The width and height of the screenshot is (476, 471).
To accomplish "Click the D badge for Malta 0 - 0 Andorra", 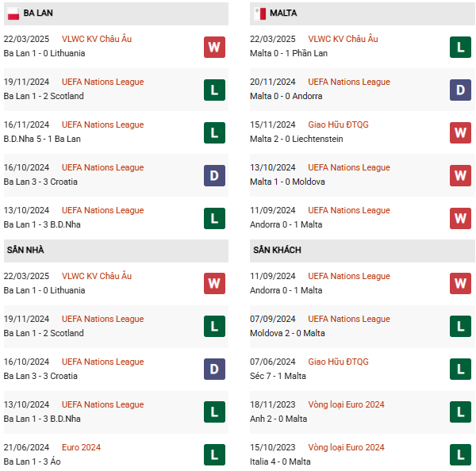I will 460,90.
